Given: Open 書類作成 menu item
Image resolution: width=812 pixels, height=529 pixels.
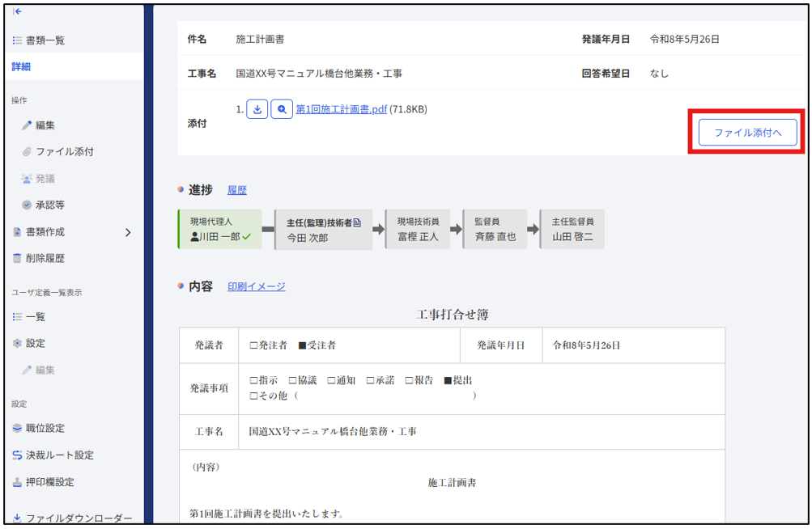Looking at the screenshot, I should coord(45,232).
